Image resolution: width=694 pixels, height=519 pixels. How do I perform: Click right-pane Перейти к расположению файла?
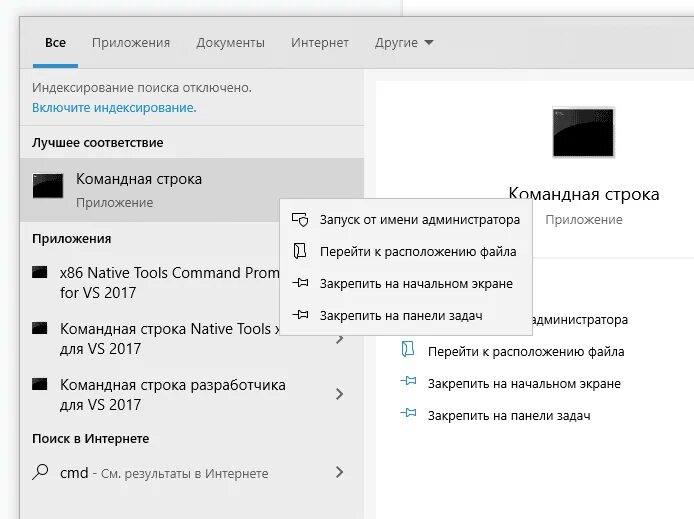(526, 352)
